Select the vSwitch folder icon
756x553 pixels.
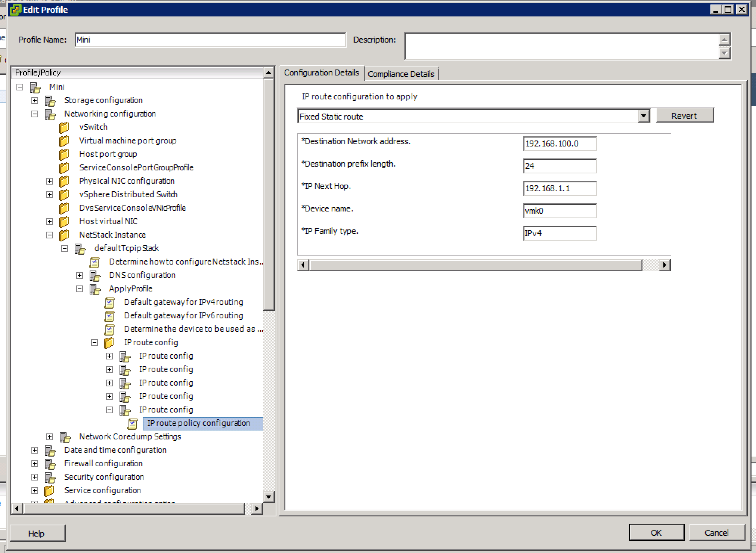[64, 127]
